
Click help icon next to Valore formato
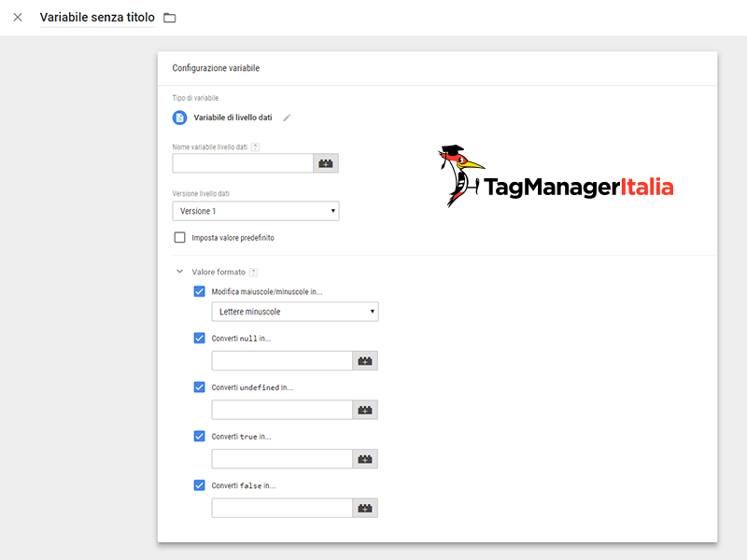(253, 273)
